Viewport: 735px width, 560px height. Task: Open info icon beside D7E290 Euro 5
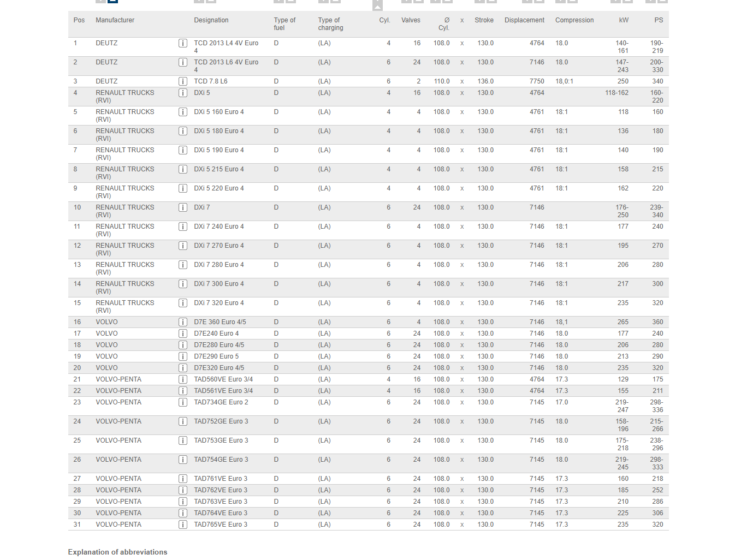coord(183,356)
